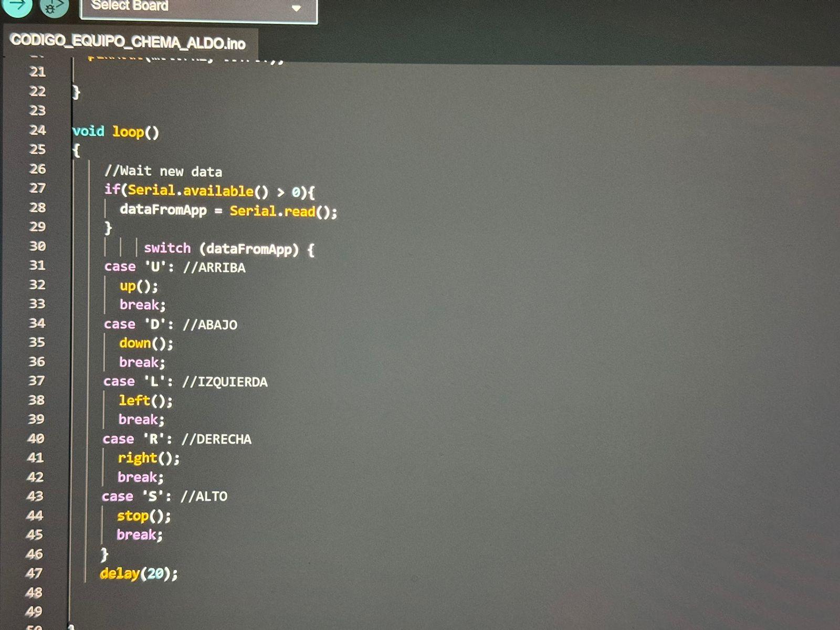Screen dimensions: 840x630
Task: Click the break; statement on line 45
Action: (x=140, y=535)
